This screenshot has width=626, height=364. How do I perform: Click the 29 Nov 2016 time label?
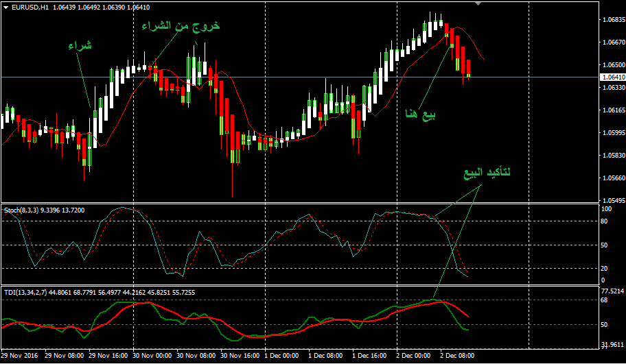click(19, 355)
